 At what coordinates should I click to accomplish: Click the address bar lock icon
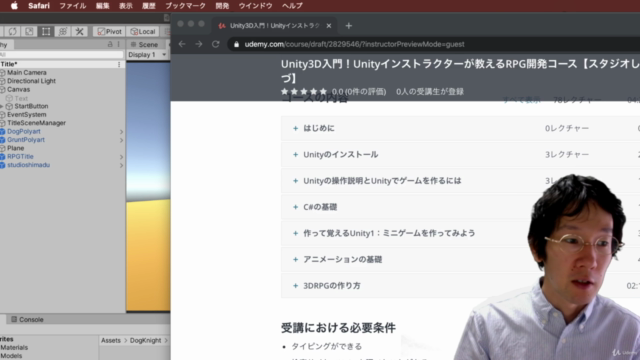tap(236, 44)
